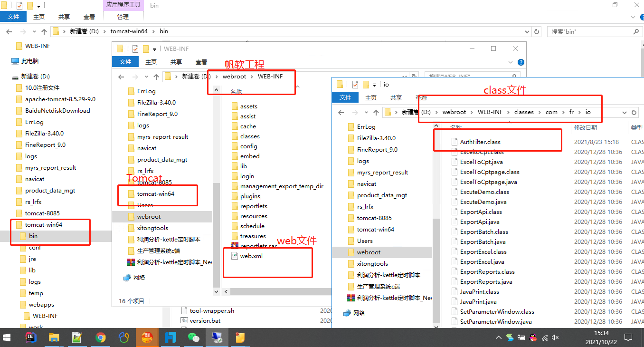Open 主页 tab in the io window
The image size is (644, 347).
click(370, 97)
